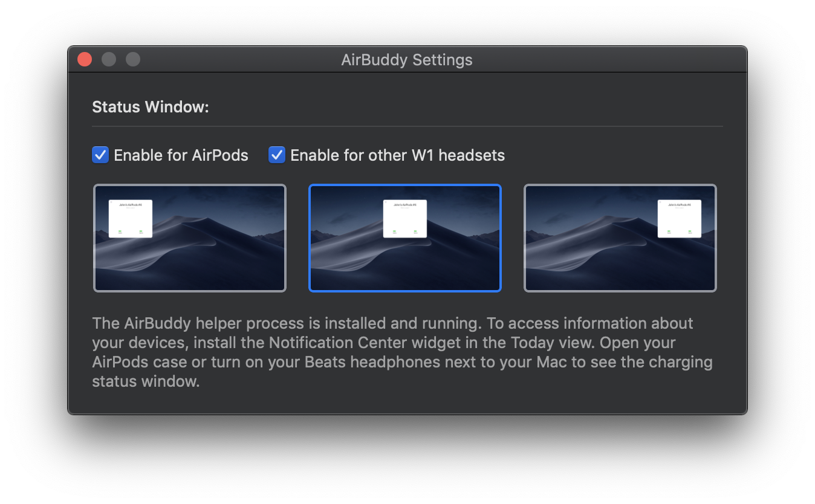Click the blue checkmark beside "Enable for AirPods"

tap(100, 155)
